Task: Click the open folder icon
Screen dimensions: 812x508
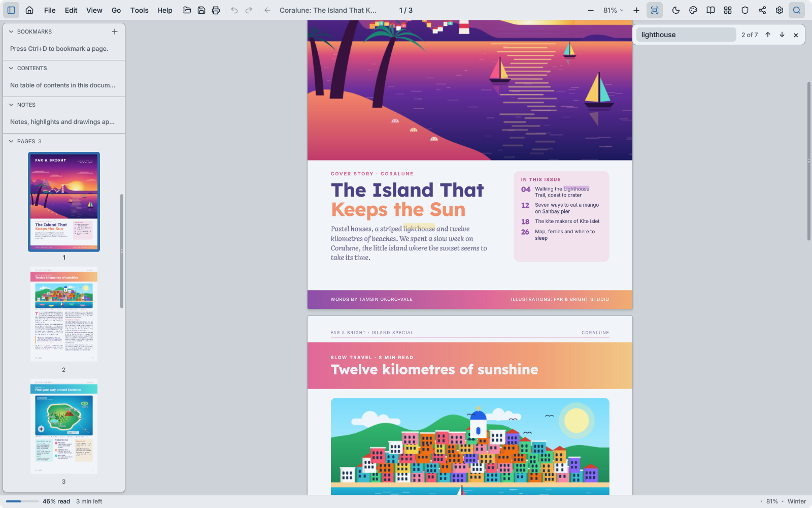Action: point(187,10)
